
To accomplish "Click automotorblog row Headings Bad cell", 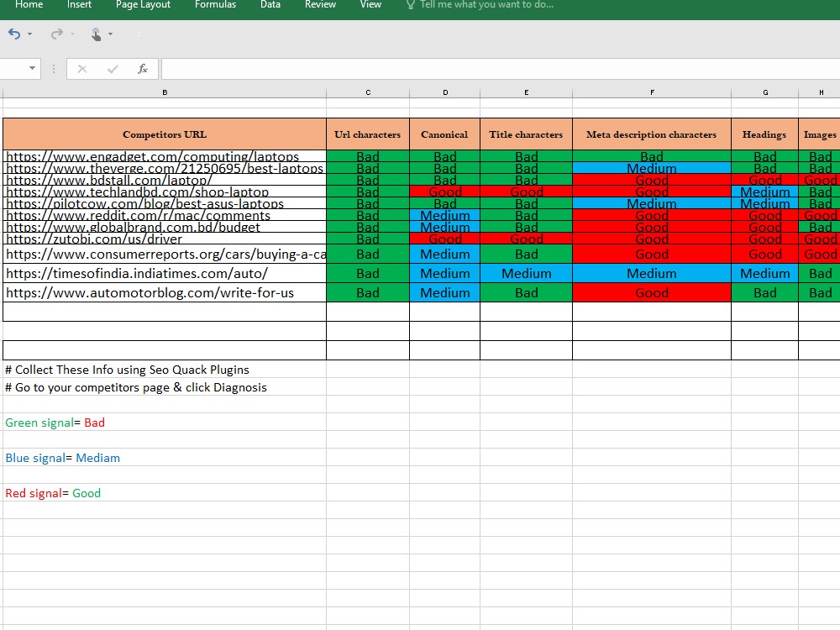I will 765,292.
